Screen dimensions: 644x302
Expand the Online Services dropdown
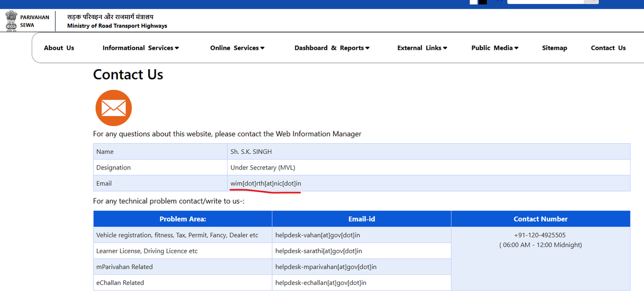coord(237,48)
